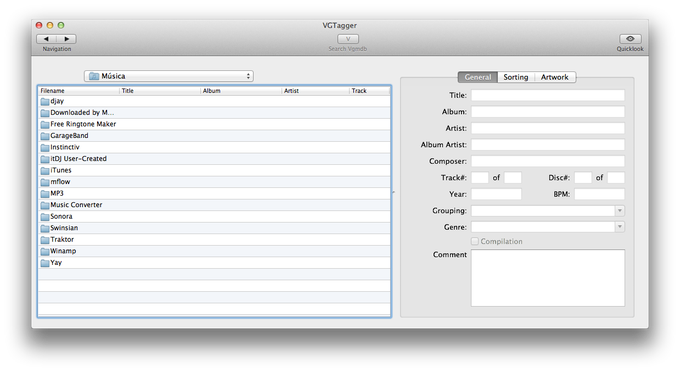The height and width of the screenshot is (372, 680).
Task: Go back with the Navigation left arrow
Action: click(x=46, y=39)
